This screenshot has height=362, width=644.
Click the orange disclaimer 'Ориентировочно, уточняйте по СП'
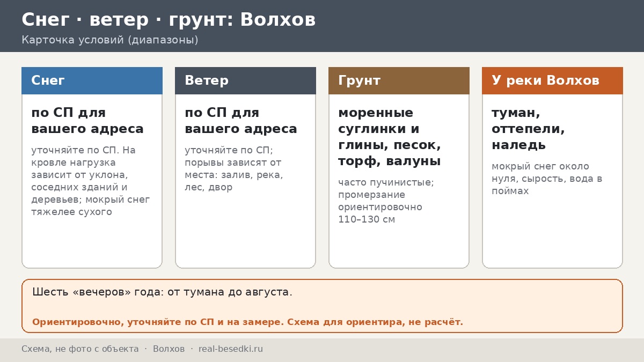tap(247, 322)
